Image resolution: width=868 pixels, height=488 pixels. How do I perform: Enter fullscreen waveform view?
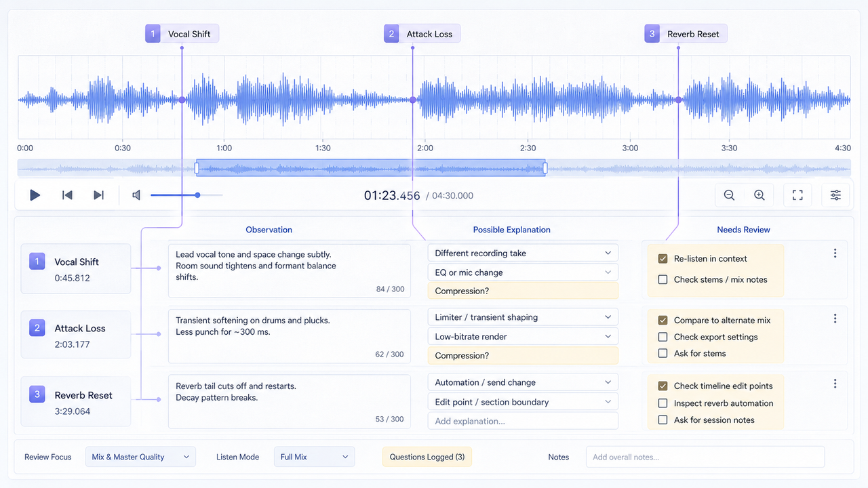click(797, 195)
